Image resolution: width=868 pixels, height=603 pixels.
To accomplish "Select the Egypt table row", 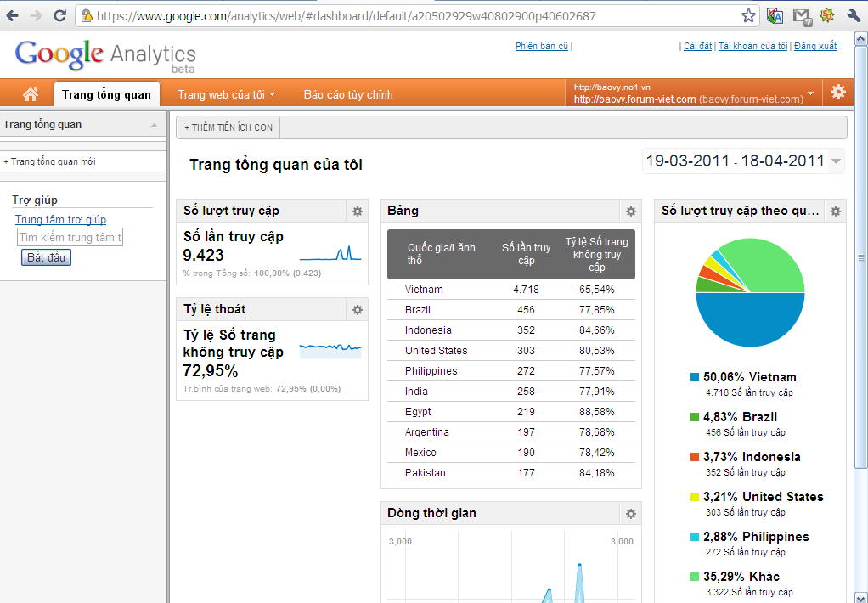I will (x=511, y=413).
